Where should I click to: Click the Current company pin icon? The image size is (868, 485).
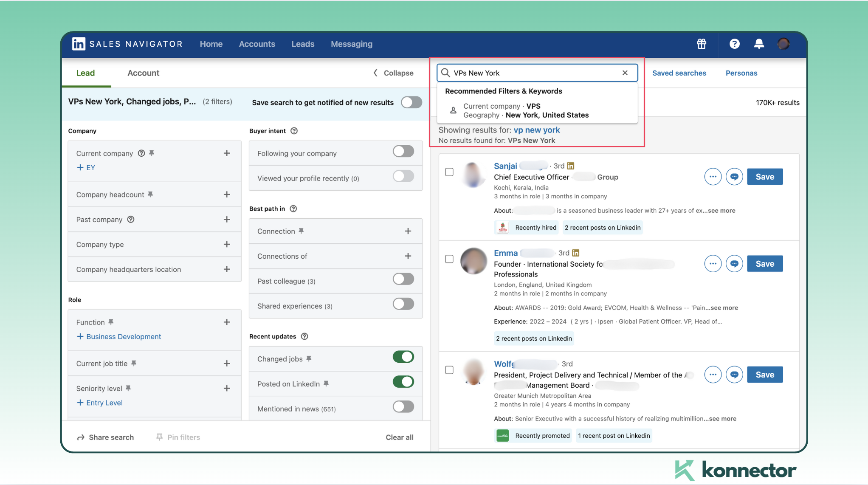point(152,153)
